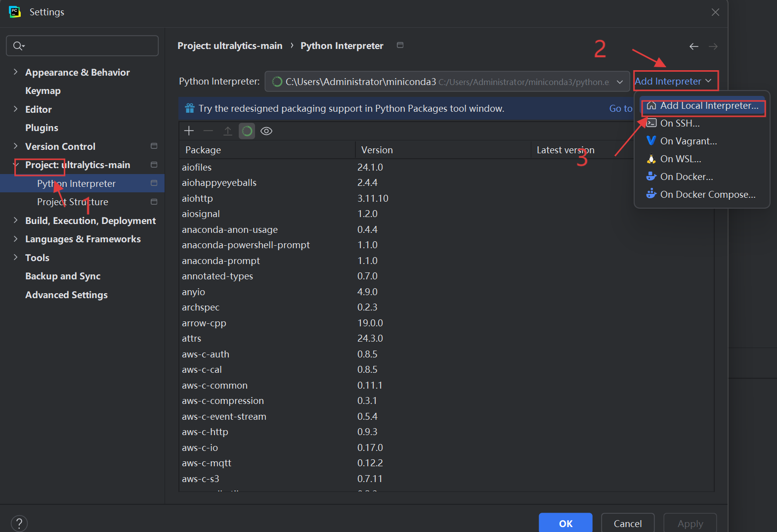This screenshot has width=777, height=532.
Task: Click the project-level icon beside Project: ultralytics-main
Action: 154,165
